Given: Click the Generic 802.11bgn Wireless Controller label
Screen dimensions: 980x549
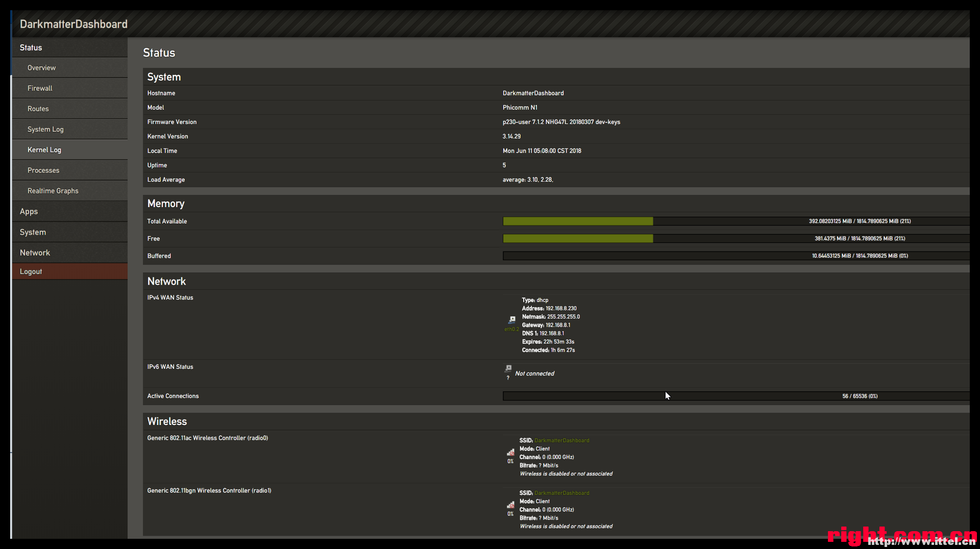Looking at the screenshot, I should click(209, 490).
